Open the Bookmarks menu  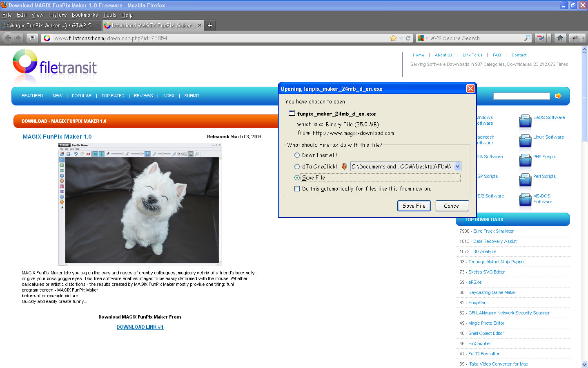85,15
